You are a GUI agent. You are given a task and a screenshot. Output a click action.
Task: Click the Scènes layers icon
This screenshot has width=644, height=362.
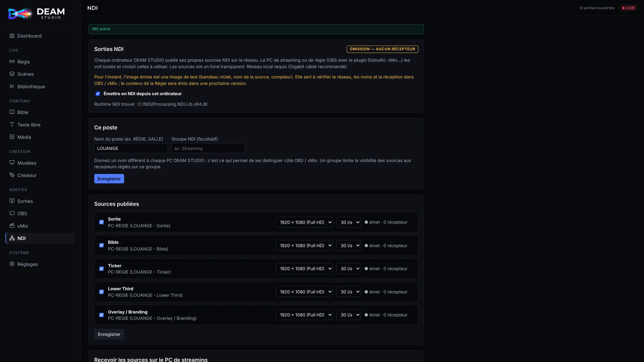(12, 74)
